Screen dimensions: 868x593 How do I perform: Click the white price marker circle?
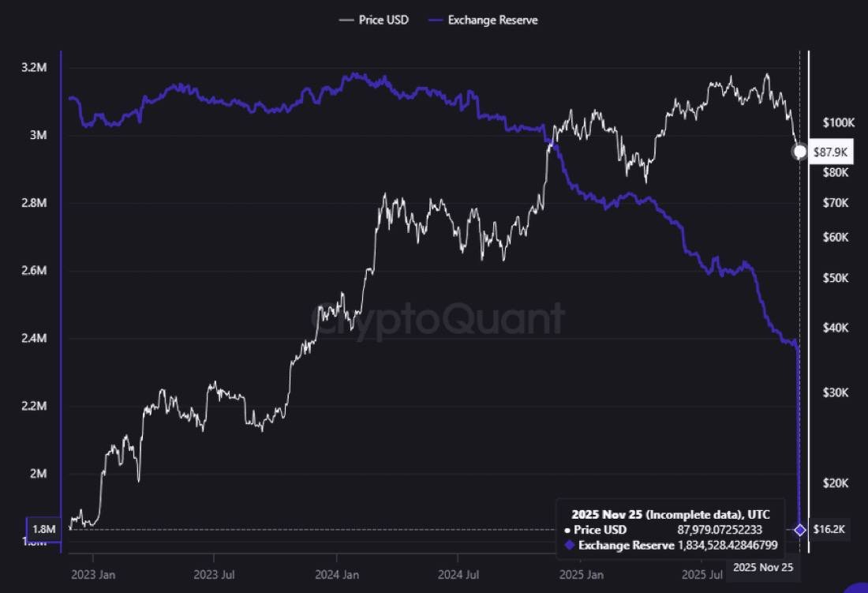click(800, 152)
